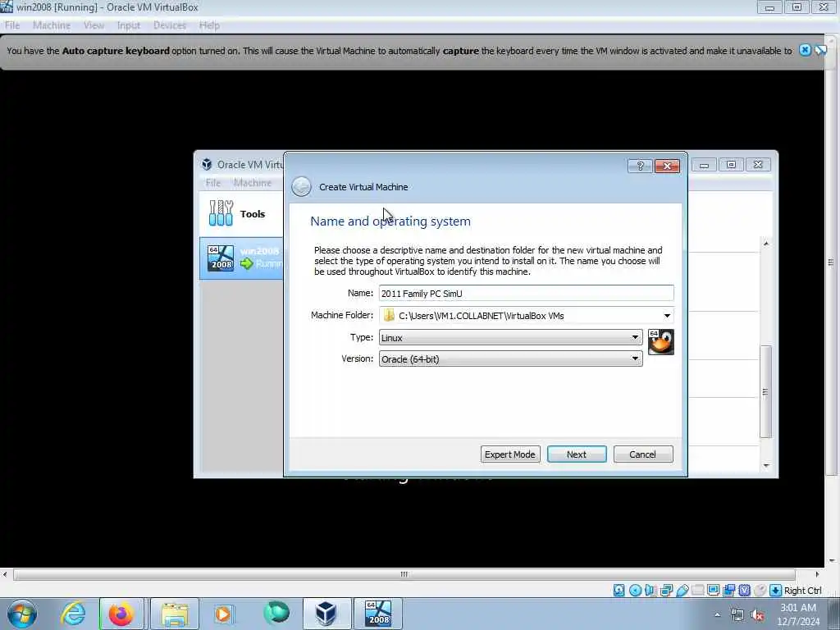
Task: Open Machine menu in inner VirtualBox Manager
Action: click(x=253, y=183)
